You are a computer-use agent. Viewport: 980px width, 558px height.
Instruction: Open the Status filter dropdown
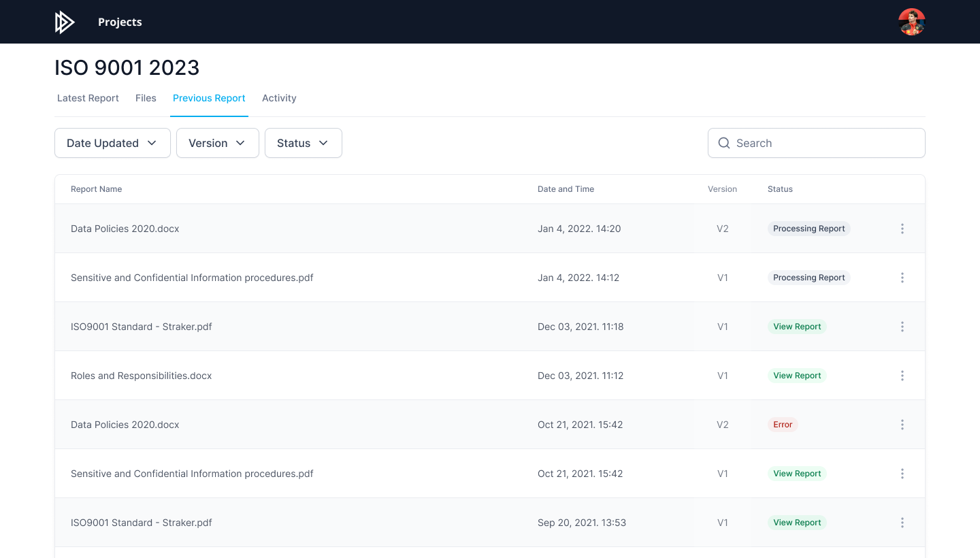point(304,143)
